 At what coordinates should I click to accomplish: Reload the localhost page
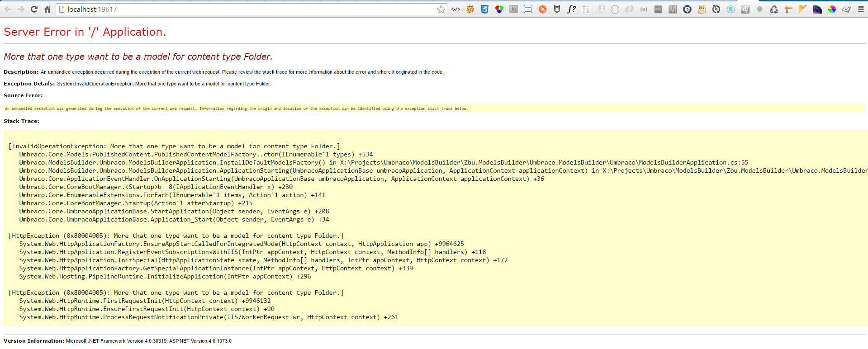tap(34, 9)
